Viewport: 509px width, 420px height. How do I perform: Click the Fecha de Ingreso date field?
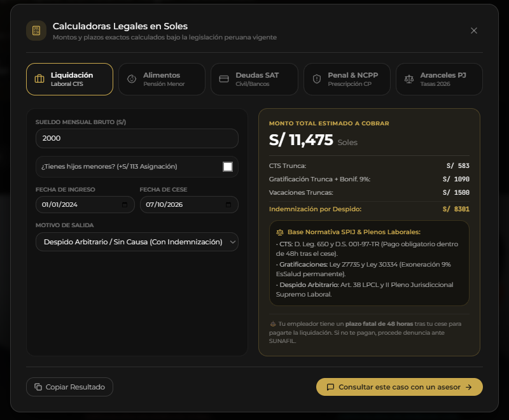click(x=85, y=204)
